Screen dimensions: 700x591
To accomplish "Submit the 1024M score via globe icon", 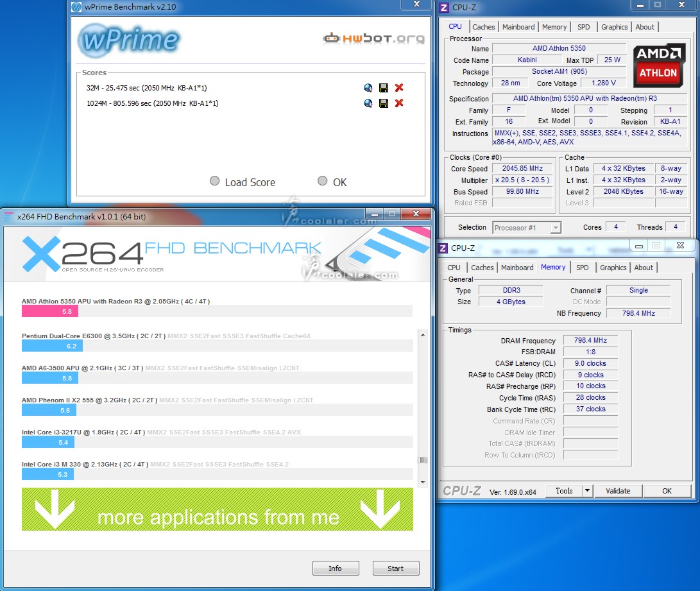I will (x=368, y=103).
